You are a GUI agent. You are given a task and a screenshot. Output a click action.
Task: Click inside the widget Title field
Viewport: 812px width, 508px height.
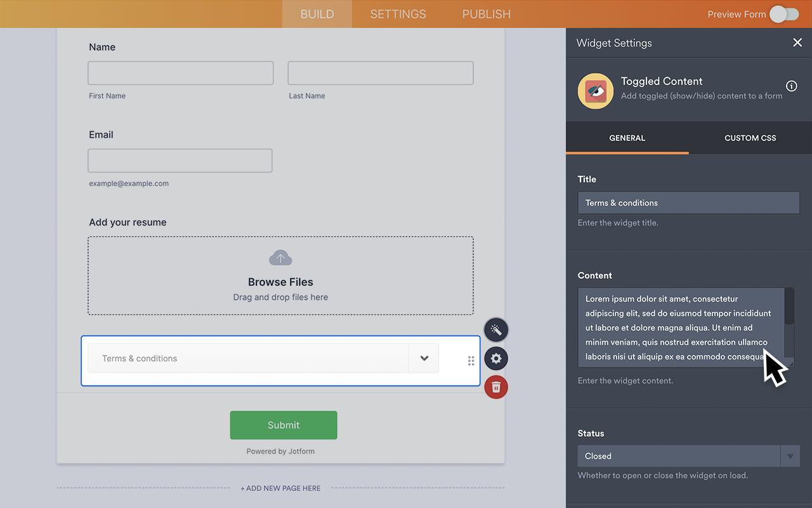(x=688, y=203)
